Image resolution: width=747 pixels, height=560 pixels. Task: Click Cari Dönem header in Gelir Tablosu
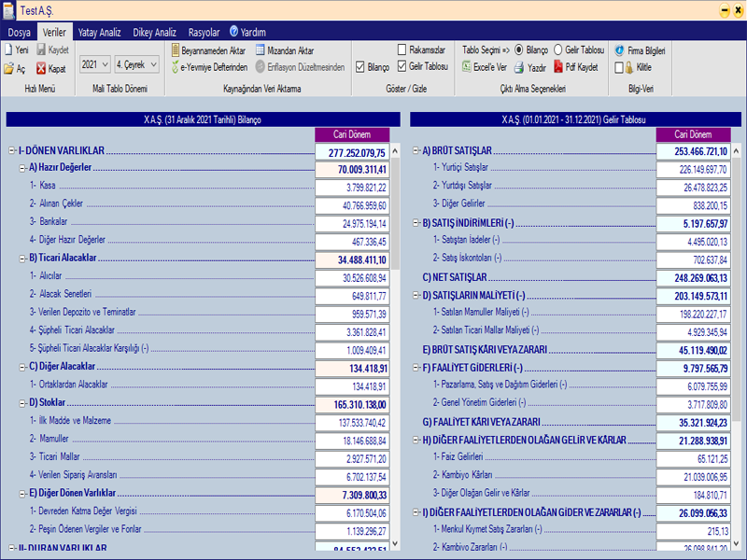tap(693, 134)
